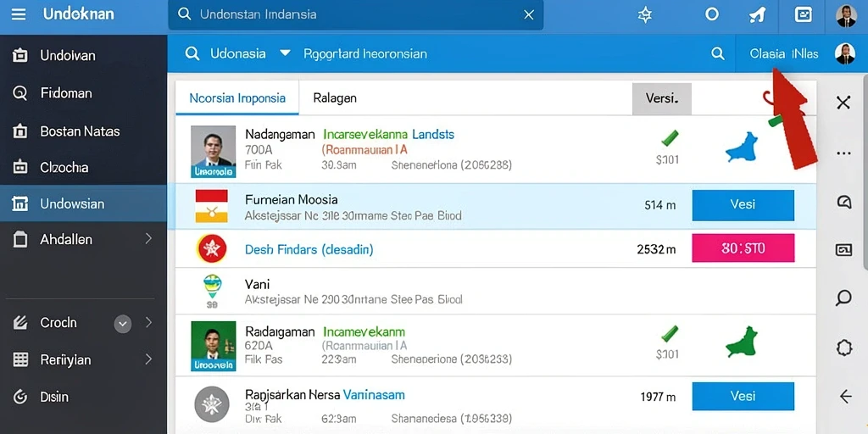868x434 pixels.
Task: Expand the Ahdallen chevron
Action: pos(148,239)
